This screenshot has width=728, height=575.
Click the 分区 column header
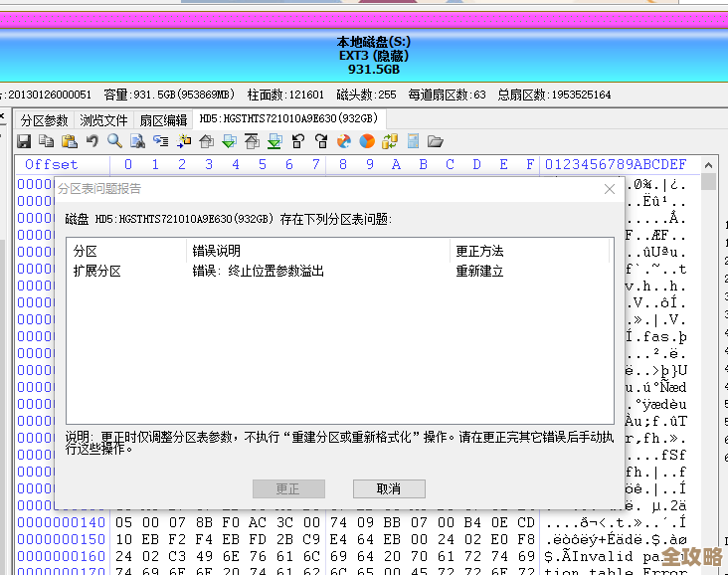[126, 252]
